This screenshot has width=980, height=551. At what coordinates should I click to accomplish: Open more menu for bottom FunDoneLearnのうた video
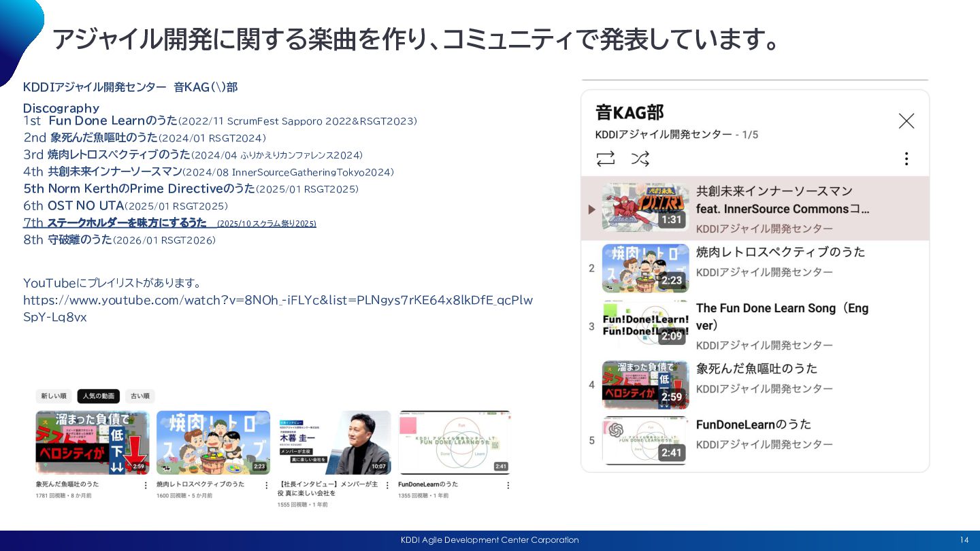point(508,485)
